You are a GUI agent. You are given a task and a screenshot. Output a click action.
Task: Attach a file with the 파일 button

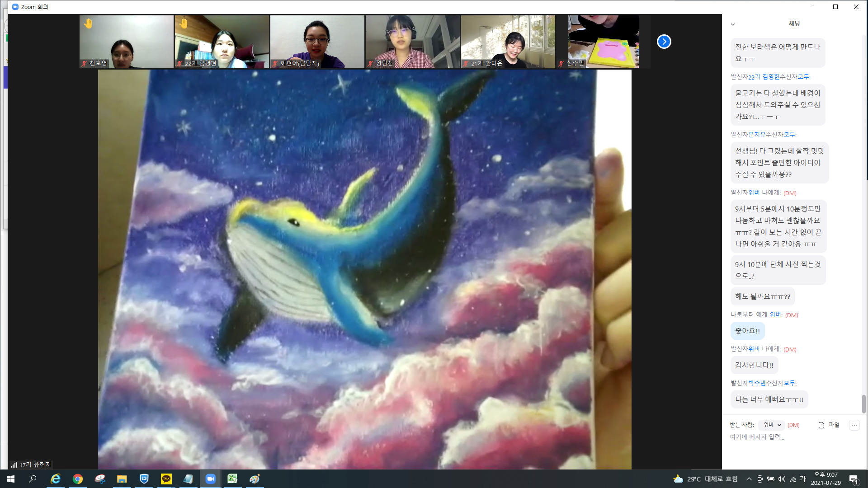click(x=829, y=425)
